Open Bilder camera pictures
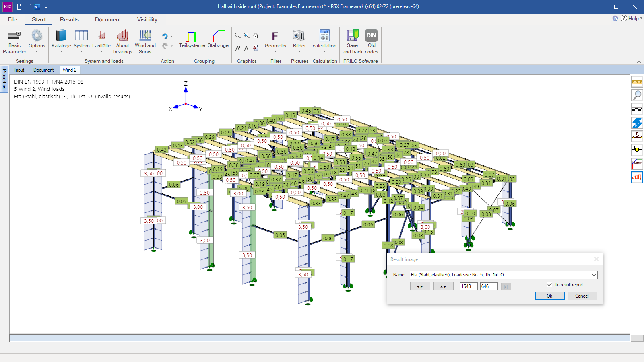 [299, 39]
